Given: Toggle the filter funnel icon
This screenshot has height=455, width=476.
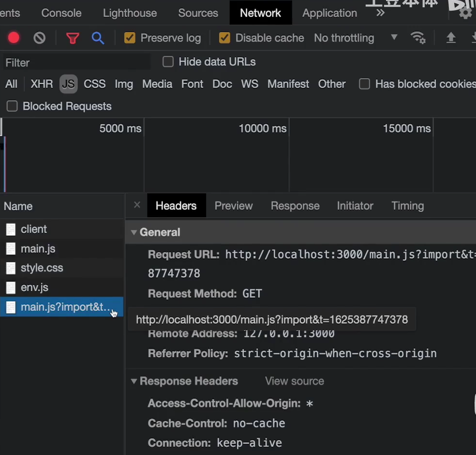Looking at the screenshot, I should tap(73, 38).
